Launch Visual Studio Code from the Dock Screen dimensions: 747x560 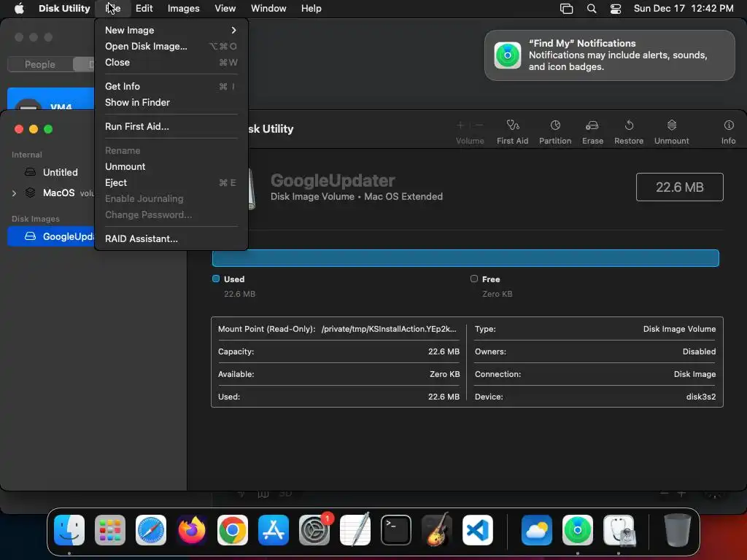(478, 530)
